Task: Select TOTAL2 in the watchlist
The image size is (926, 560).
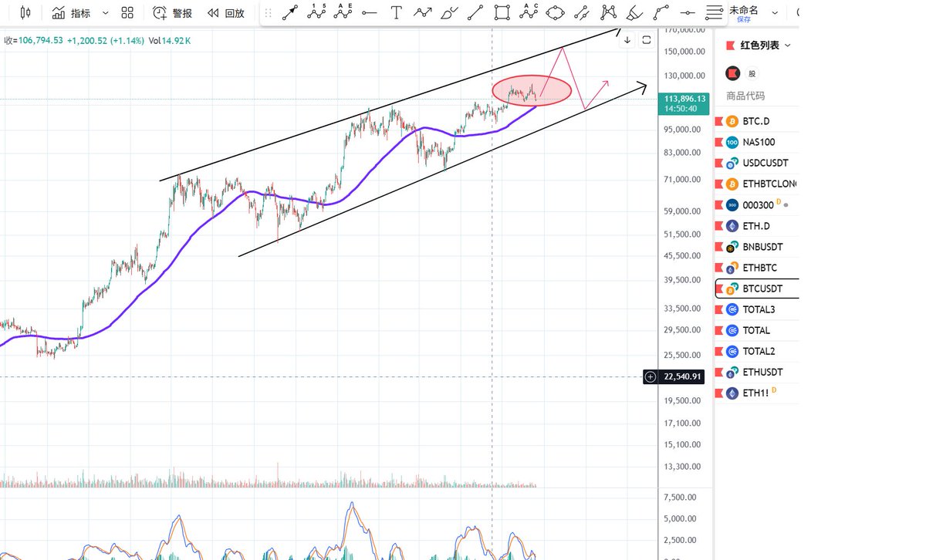Action: [757, 351]
